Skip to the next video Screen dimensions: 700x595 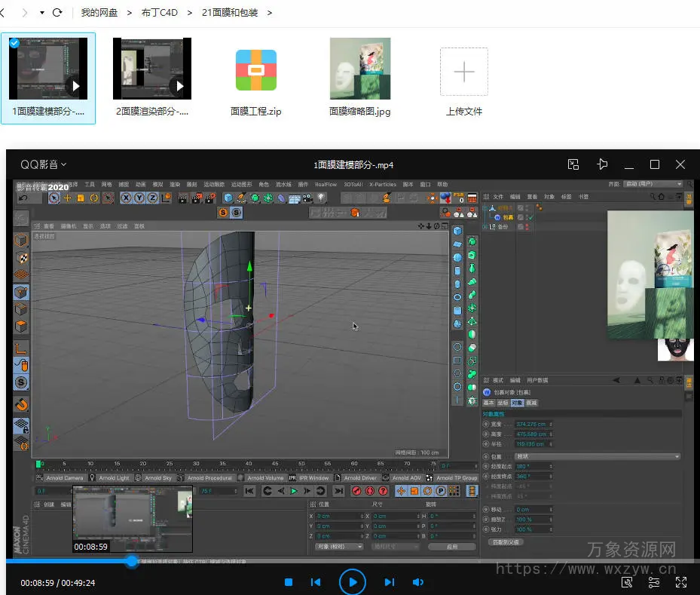pos(389,582)
